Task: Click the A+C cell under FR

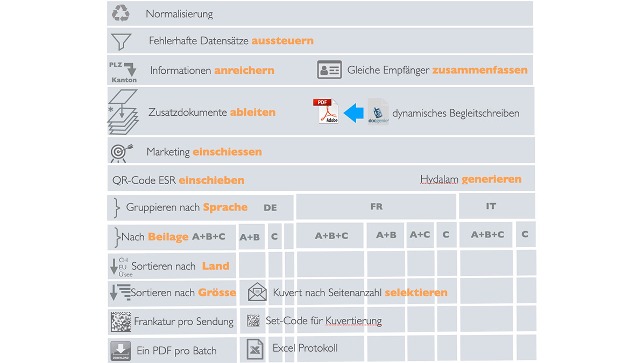Action: pyautogui.click(x=420, y=235)
